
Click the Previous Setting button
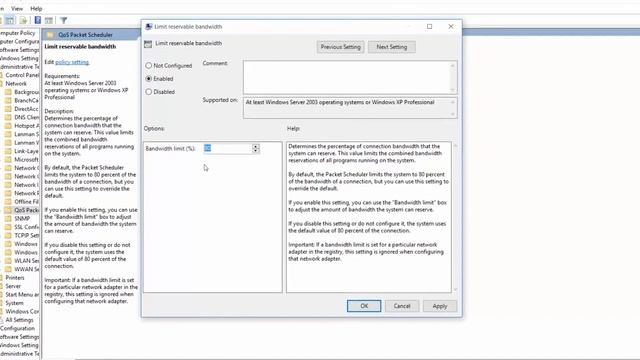click(x=340, y=47)
